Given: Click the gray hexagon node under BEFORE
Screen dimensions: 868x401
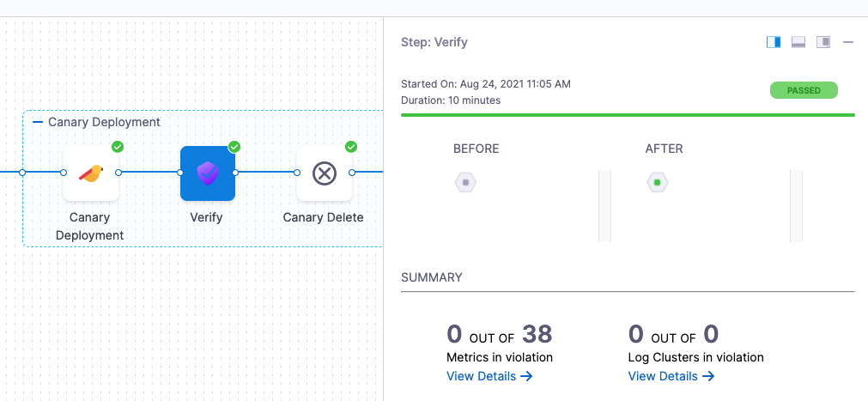Looking at the screenshot, I should point(465,183).
